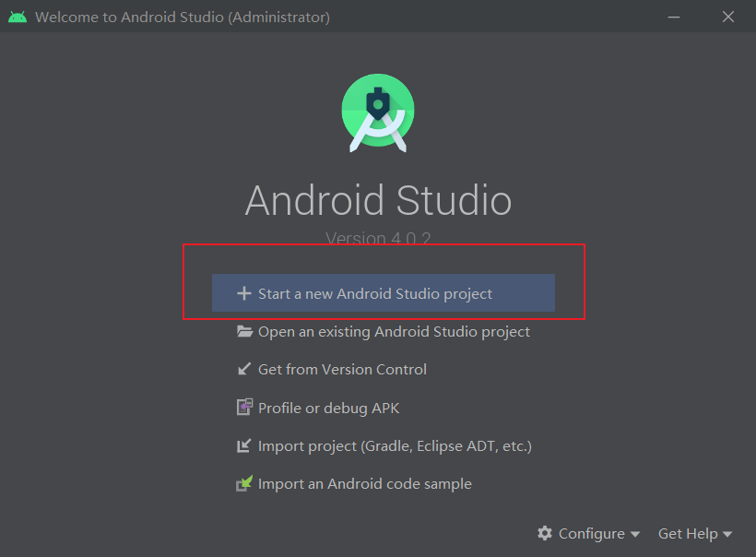Select the Get from Version Control checkout icon

(x=242, y=369)
